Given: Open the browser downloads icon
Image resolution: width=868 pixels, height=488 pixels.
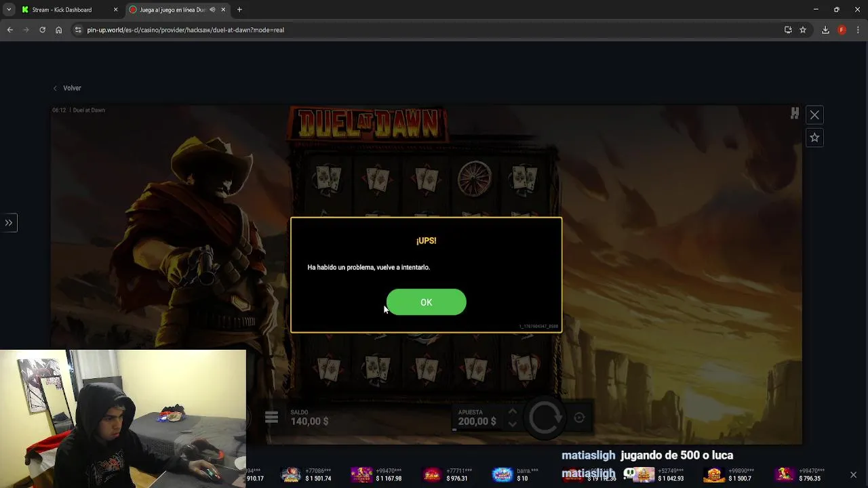Looking at the screenshot, I should coord(825,30).
